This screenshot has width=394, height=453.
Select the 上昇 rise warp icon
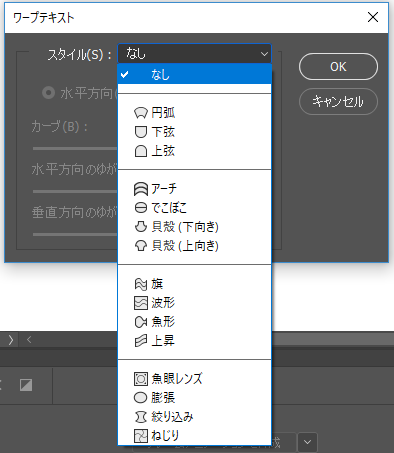[141, 341]
